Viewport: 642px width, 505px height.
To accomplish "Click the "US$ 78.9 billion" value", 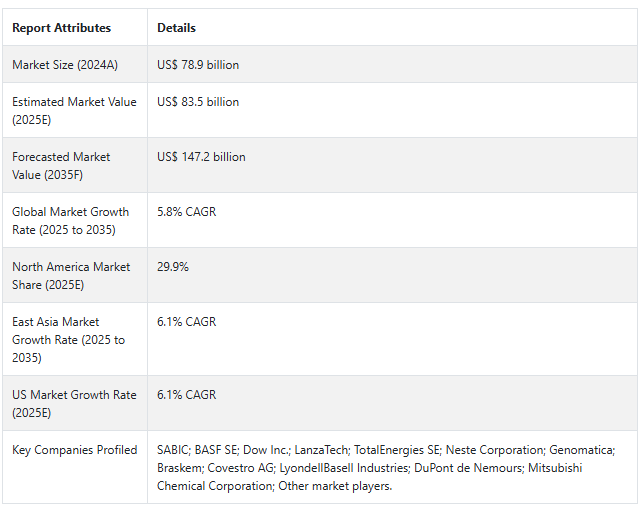I will (x=198, y=65).
